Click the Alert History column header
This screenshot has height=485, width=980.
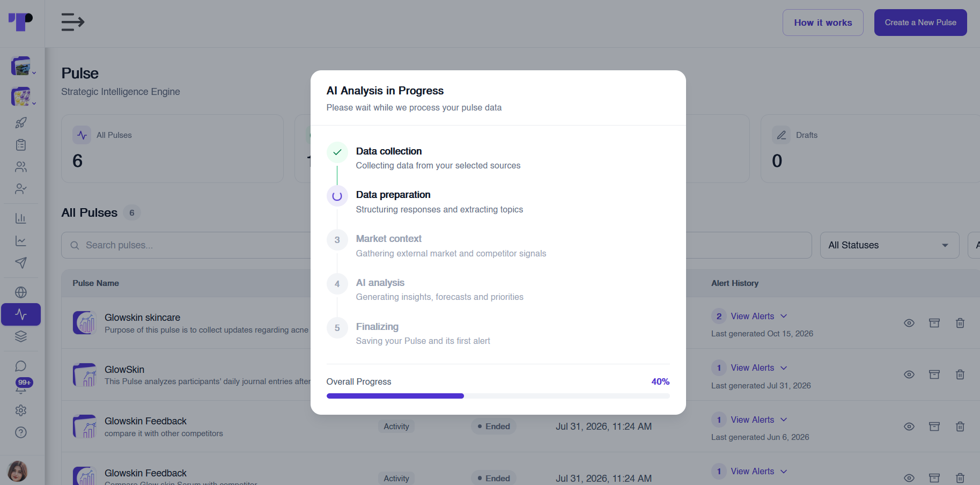tap(735, 283)
